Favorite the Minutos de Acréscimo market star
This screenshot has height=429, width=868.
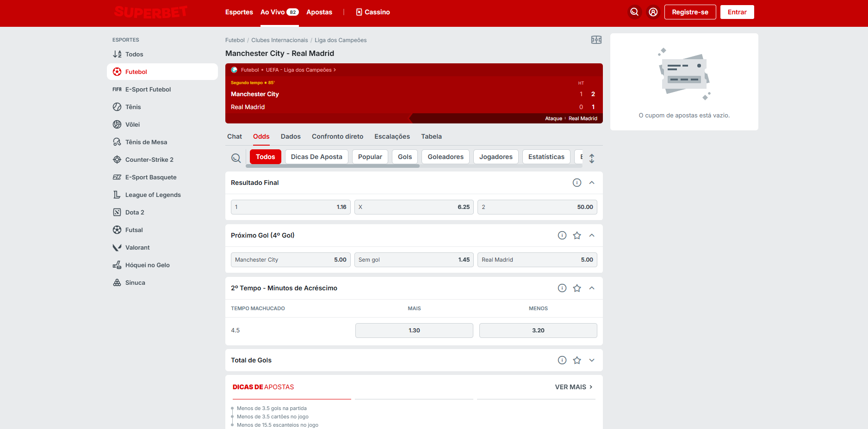[577, 288]
